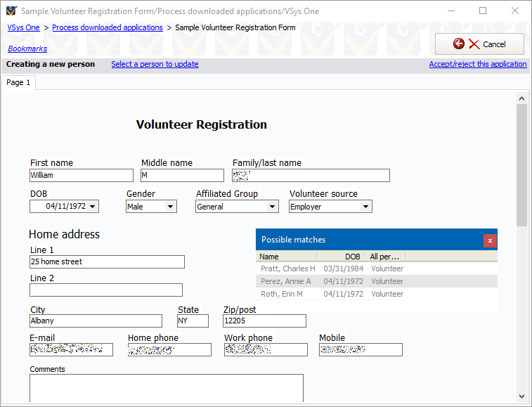Open the Affiliated Group dropdown

point(272,207)
